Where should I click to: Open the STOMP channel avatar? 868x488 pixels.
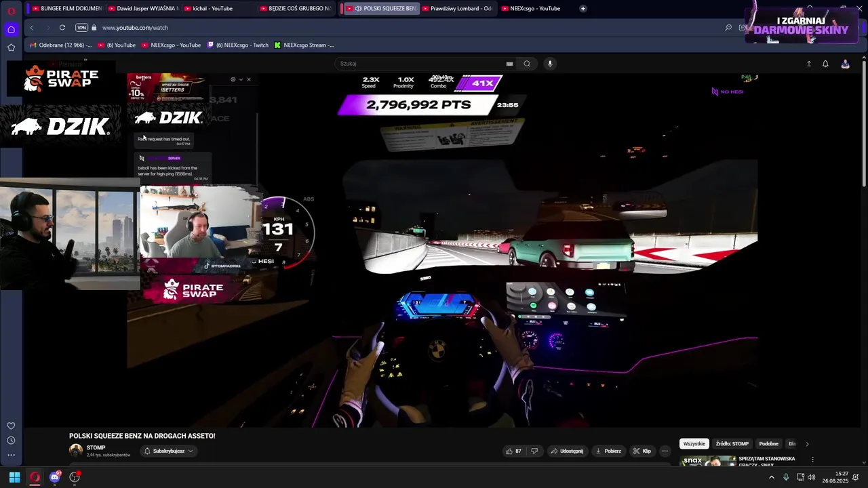pos(76,450)
